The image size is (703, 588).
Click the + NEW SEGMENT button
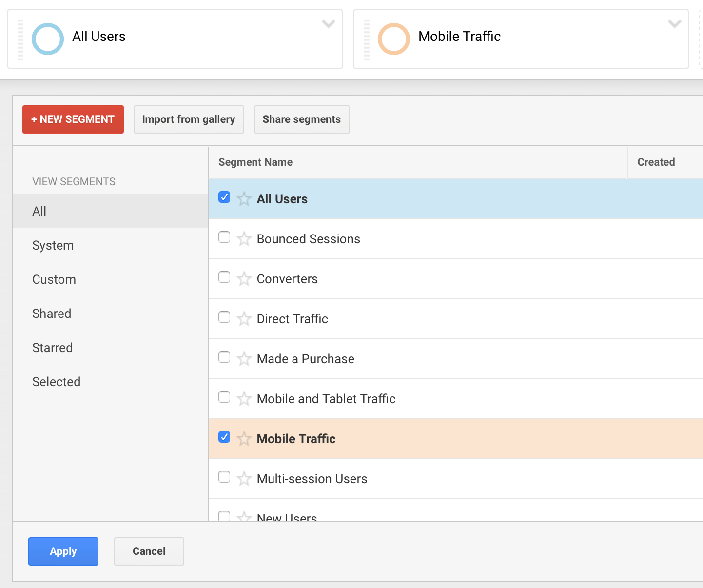coord(73,119)
